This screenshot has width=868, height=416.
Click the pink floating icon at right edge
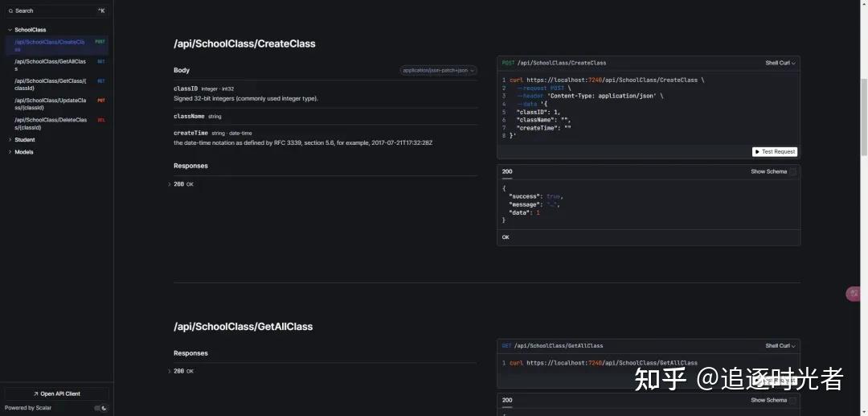click(x=854, y=294)
